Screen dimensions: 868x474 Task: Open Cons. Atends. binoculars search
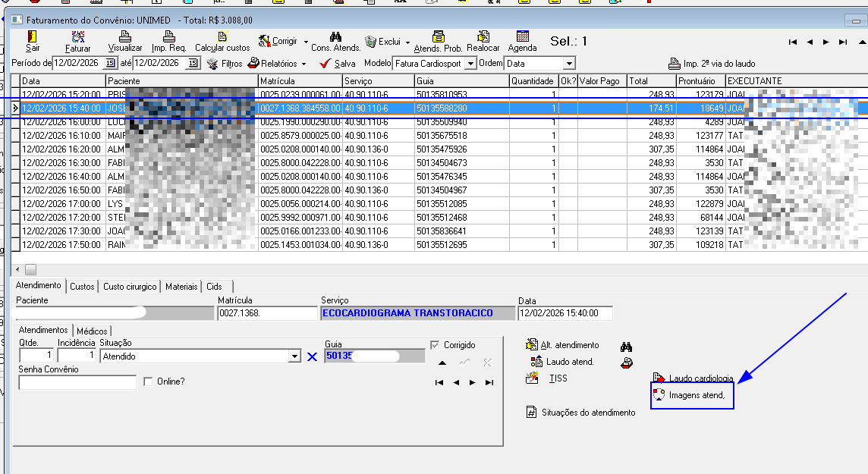tap(335, 37)
